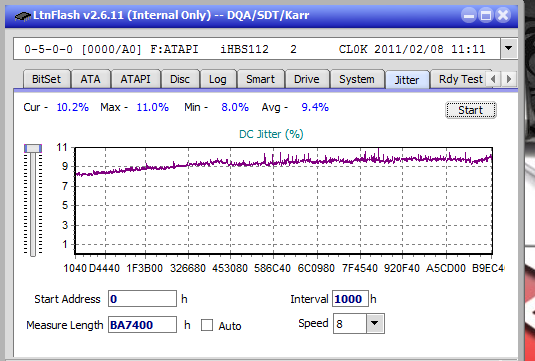Maximize the LtnFlash window

tap(486, 15)
